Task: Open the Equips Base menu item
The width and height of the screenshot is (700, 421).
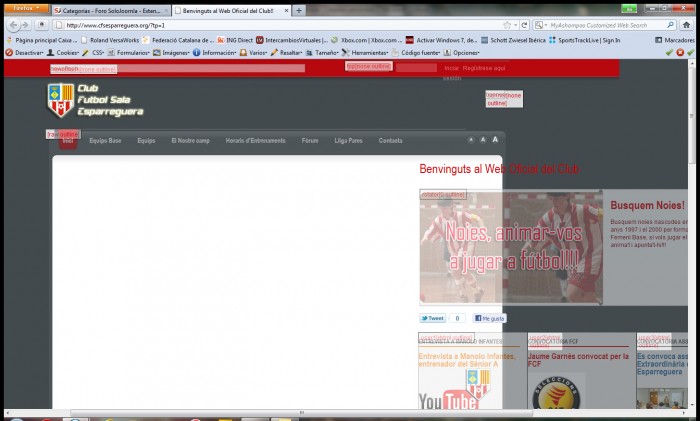Action: click(x=105, y=141)
